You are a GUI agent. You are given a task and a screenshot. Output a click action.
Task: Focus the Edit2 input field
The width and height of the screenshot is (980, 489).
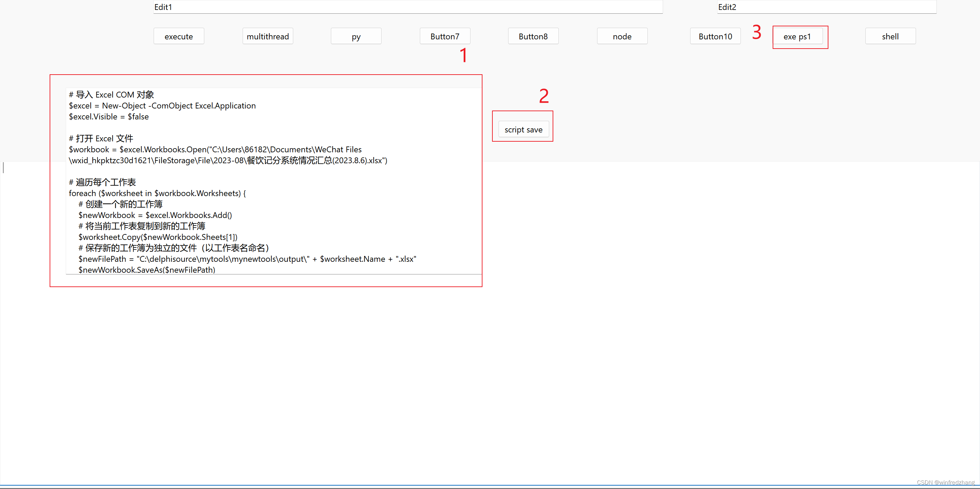click(x=827, y=7)
